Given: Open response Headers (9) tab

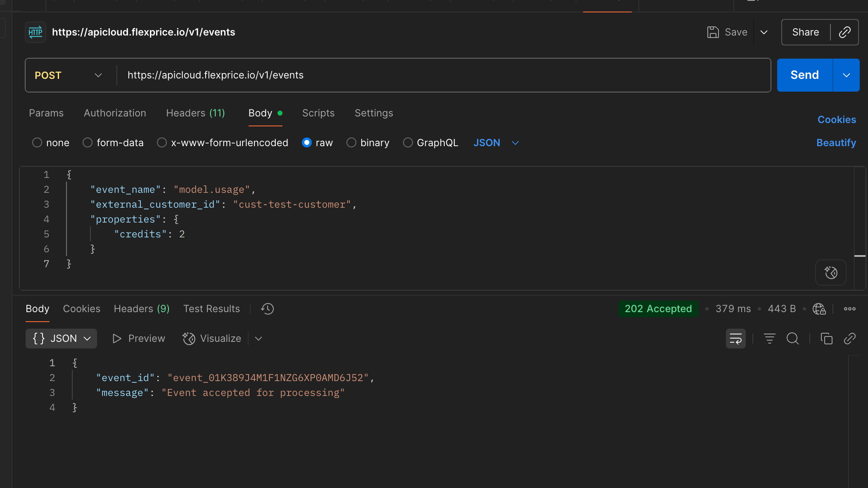Looking at the screenshot, I should pyautogui.click(x=142, y=309).
